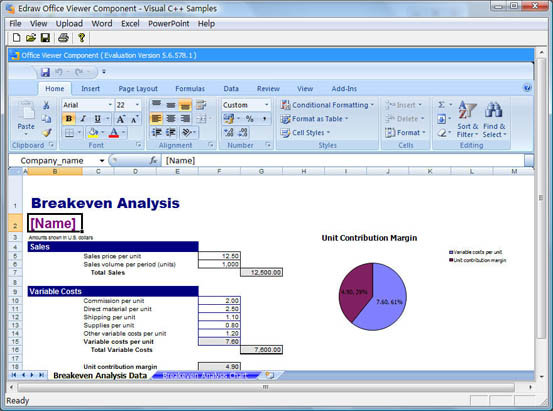Screen dimensions: 553x411
Task: Open the PowerPoint menu
Action: pyautogui.click(x=169, y=24)
